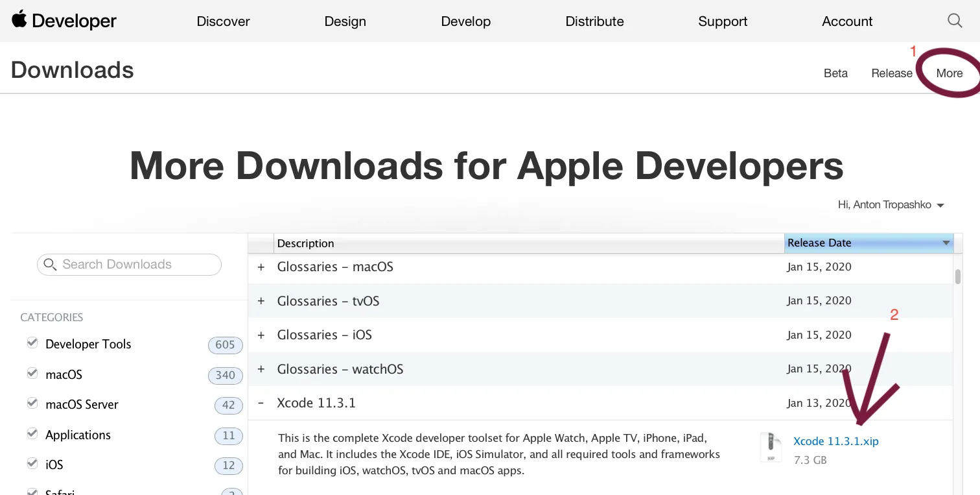Switch to the More downloads tab
The height and width of the screenshot is (495, 980).
[x=950, y=73]
